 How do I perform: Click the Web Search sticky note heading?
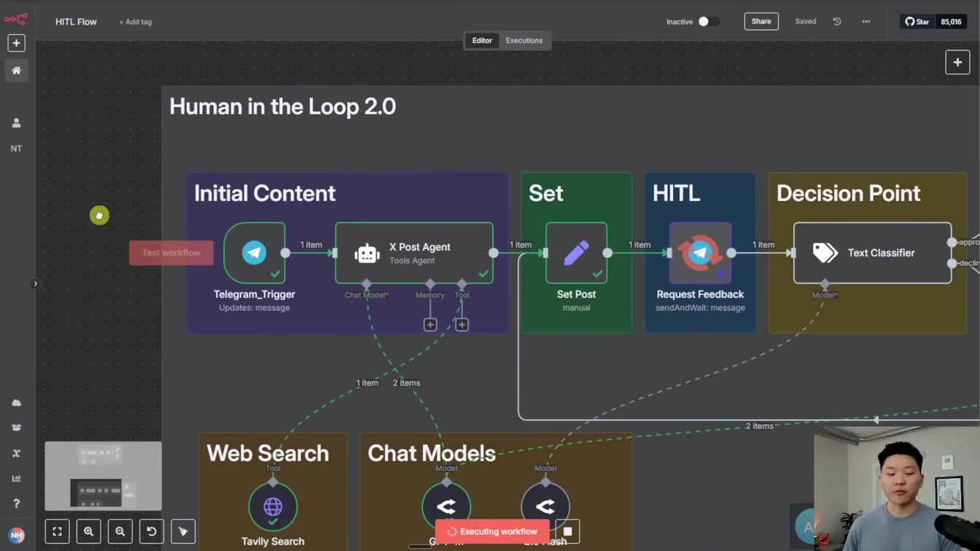(x=268, y=453)
